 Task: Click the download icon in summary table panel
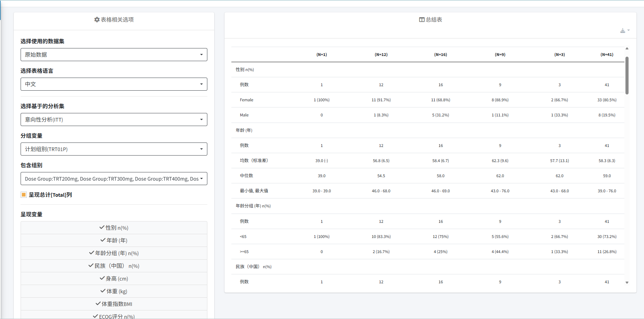623,31
